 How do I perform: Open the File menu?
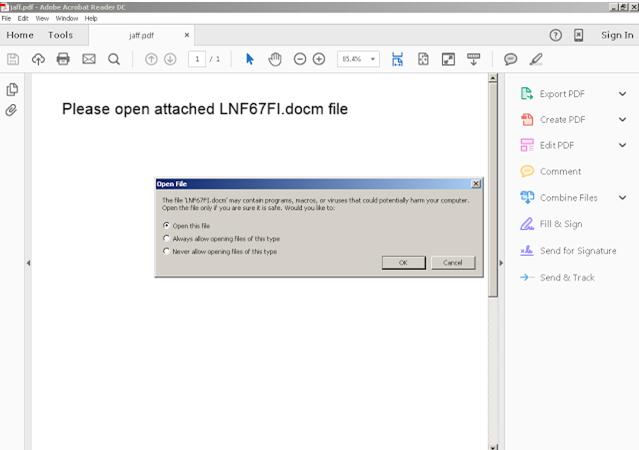6,18
